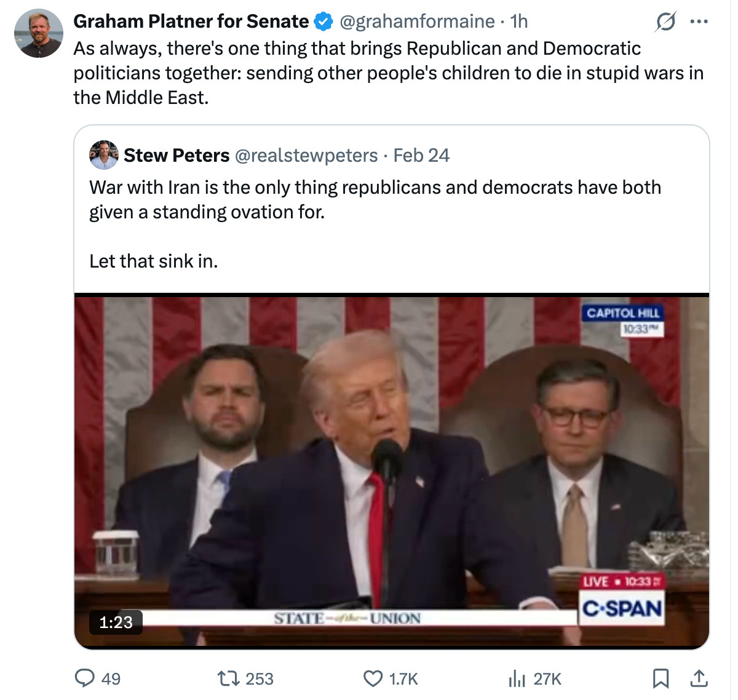Open the quoted post's Feb 24 timestamp
Viewport: 738px width, 700px height.
421,155
